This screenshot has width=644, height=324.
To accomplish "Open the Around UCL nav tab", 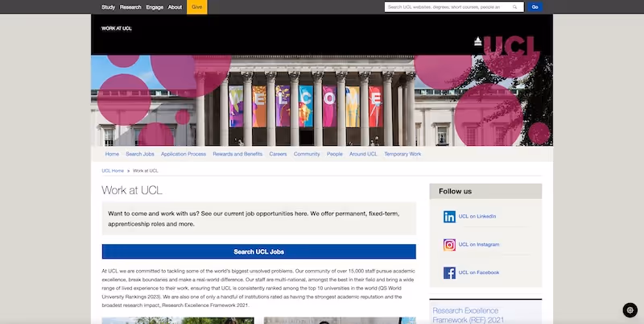I will pyautogui.click(x=363, y=154).
